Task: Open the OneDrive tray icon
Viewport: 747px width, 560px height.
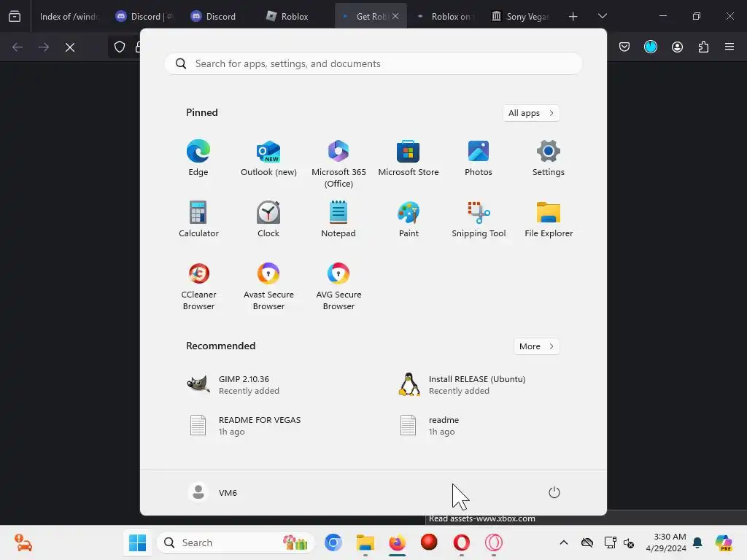Action: (587, 542)
